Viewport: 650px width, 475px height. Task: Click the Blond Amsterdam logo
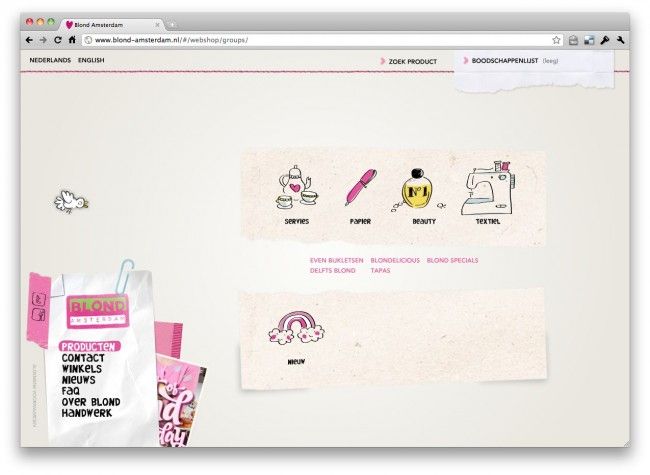click(x=97, y=311)
